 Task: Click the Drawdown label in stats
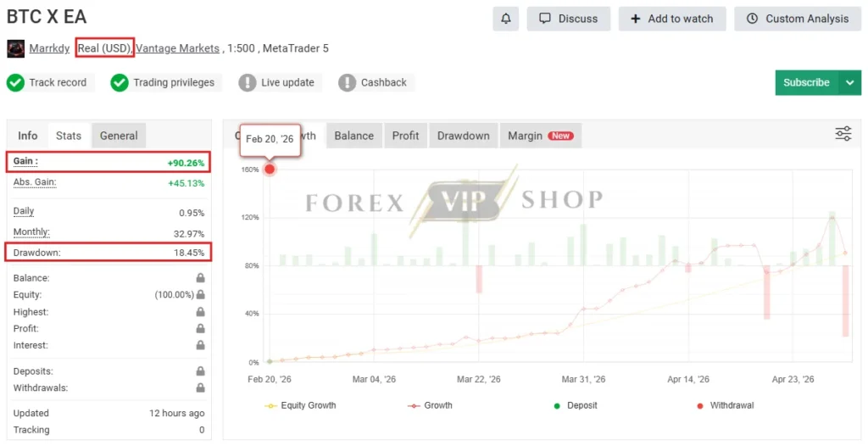click(37, 253)
